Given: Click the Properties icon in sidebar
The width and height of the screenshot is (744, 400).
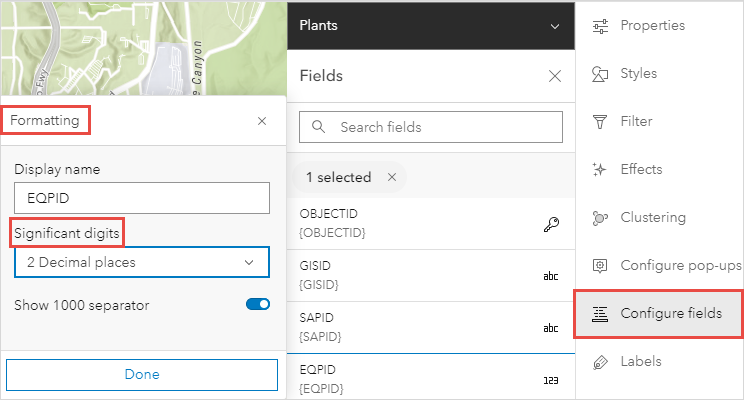Looking at the screenshot, I should tap(601, 26).
